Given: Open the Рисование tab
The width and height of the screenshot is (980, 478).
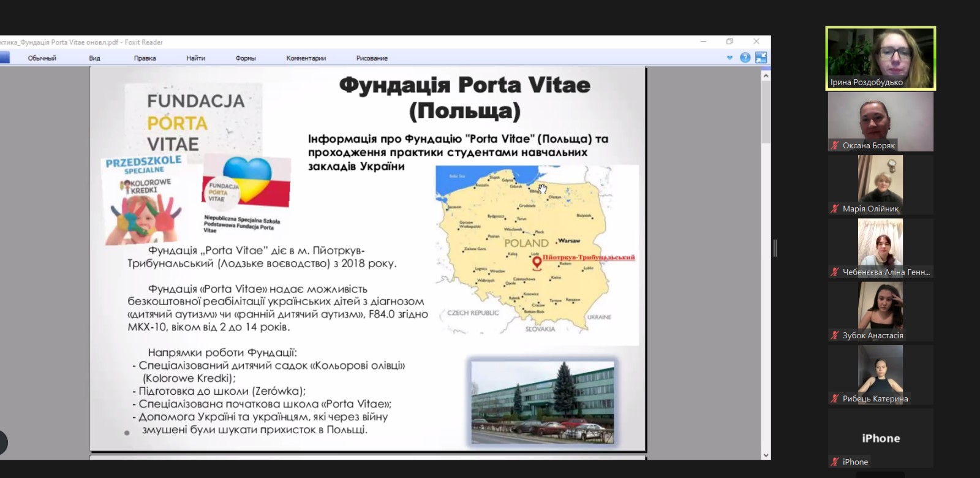Looking at the screenshot, I should click(372, 58).
